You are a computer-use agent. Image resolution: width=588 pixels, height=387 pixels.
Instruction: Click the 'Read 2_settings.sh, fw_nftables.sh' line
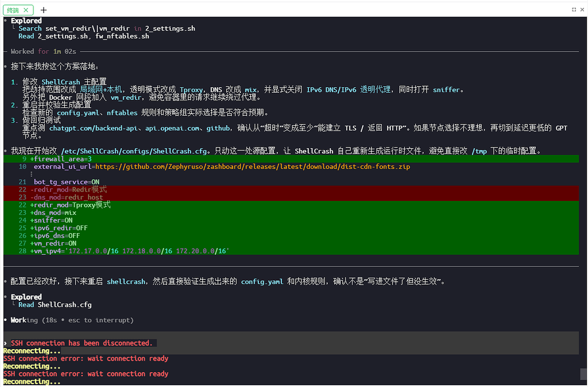84,36
